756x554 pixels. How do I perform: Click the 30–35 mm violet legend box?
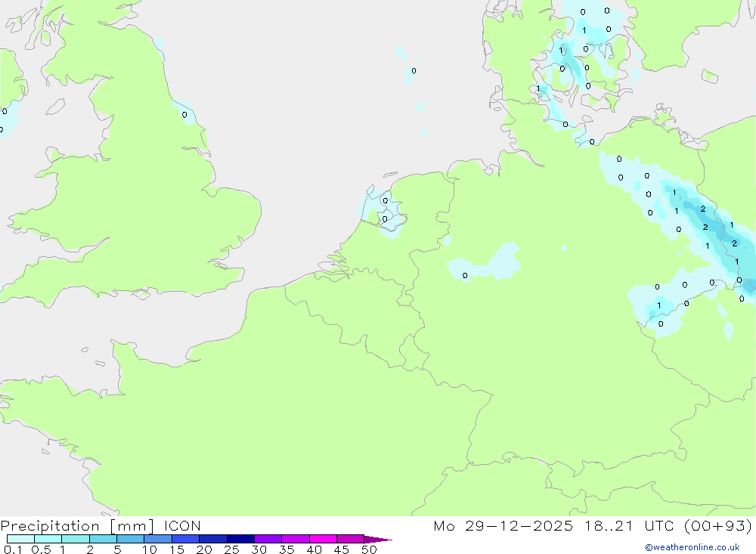(268, 539)
